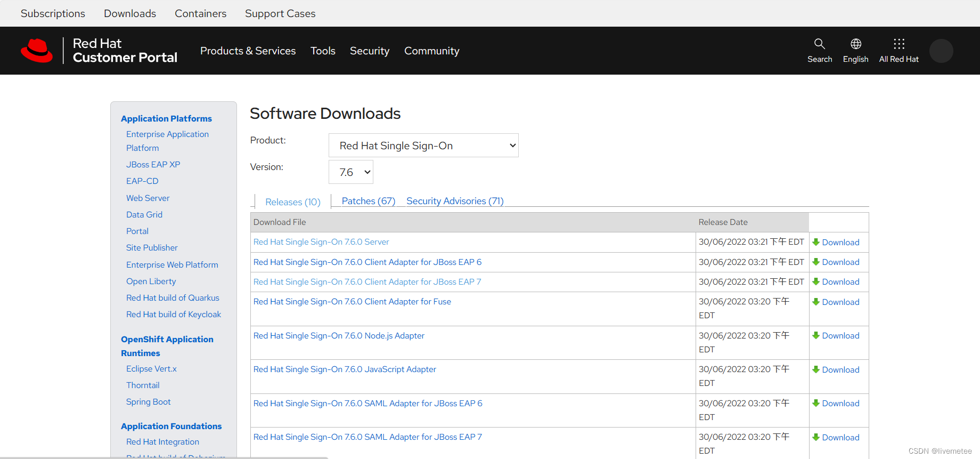
Task: Open 7.6.0 SAML Adapter for JBoss EAP 6 link
Action: [x=368, y=403]
